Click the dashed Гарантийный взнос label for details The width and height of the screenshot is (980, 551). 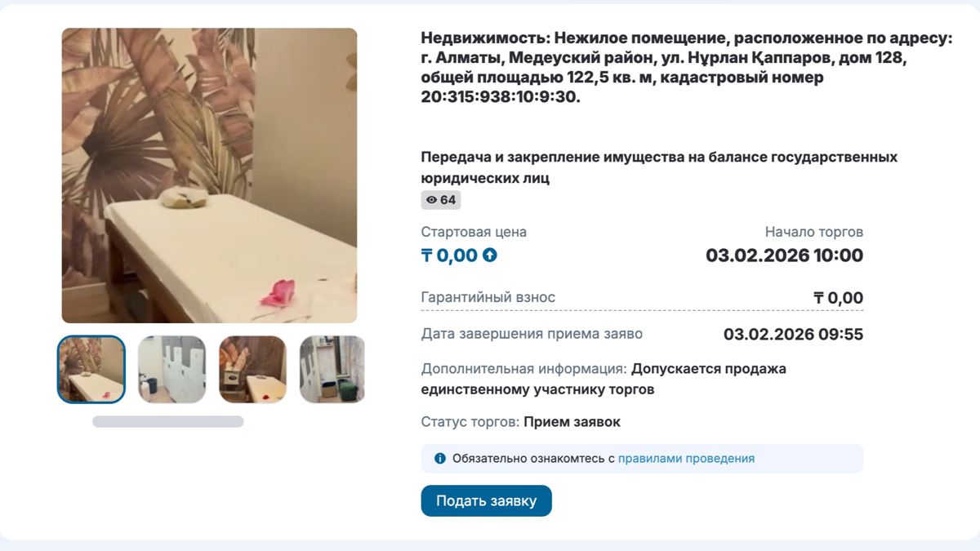tap(487, 297)
